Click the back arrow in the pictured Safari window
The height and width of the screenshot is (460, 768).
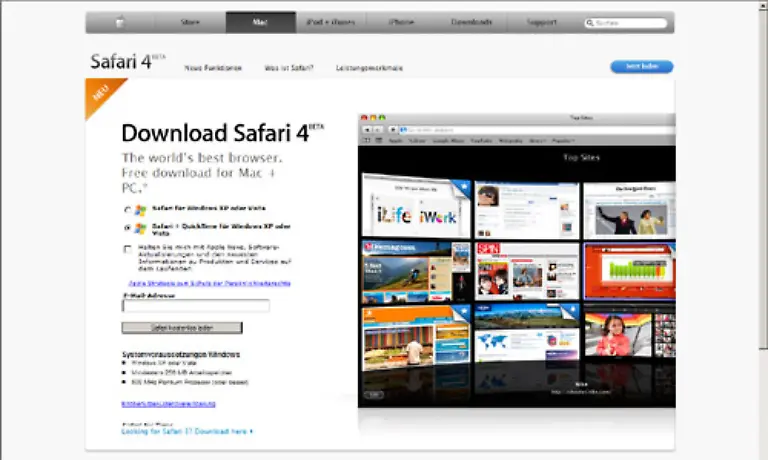pos(367,130)
